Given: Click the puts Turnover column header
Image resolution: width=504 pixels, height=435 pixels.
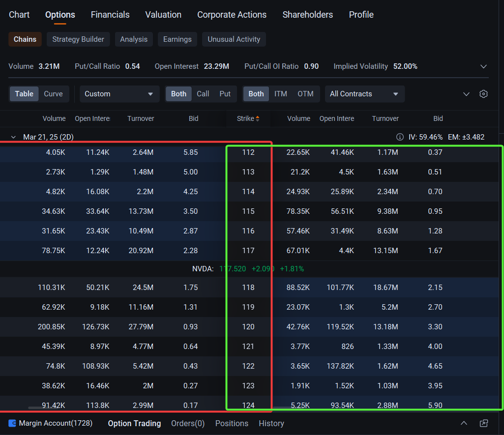Looking at the screenshot, I should [385, 118].
